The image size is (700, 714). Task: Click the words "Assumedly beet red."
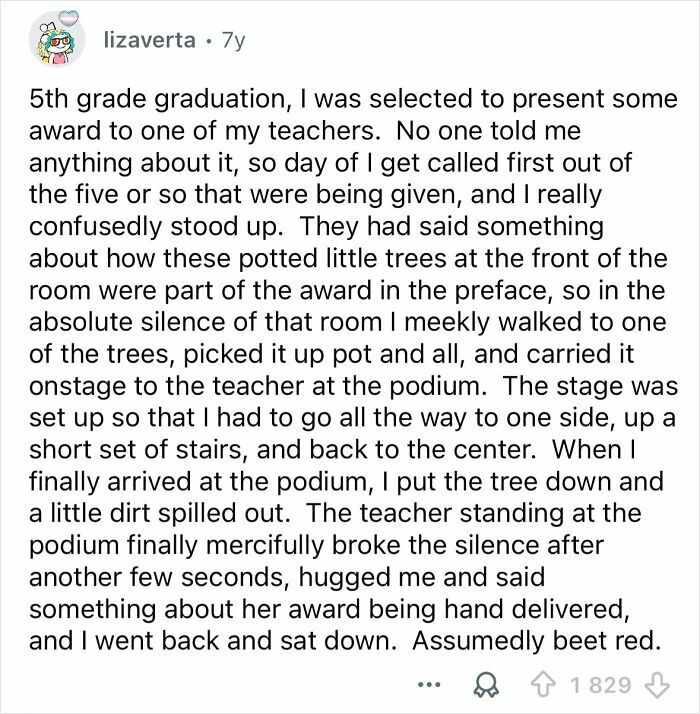click(x=561, y=640)
